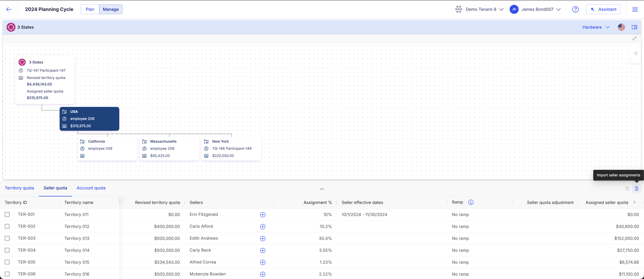Open the Hardware product dropdown
The height and width of the screenshot is (279, 644).
(596, 27)
